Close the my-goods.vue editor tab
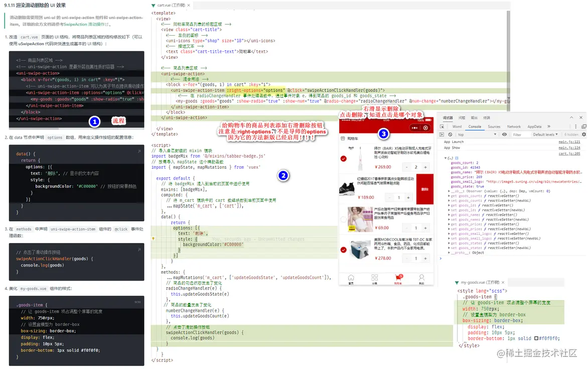588x369 pixels. tap(503, 282)
